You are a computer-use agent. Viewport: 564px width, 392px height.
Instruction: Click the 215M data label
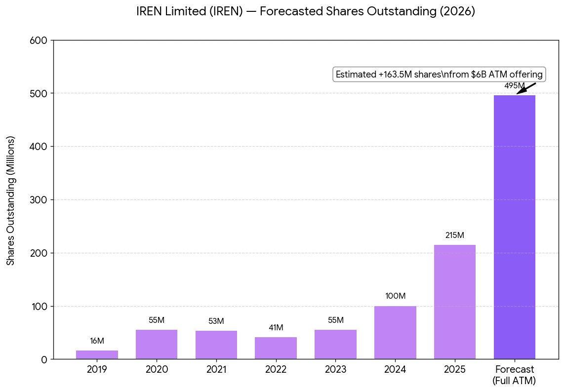(x=455, y=235)
